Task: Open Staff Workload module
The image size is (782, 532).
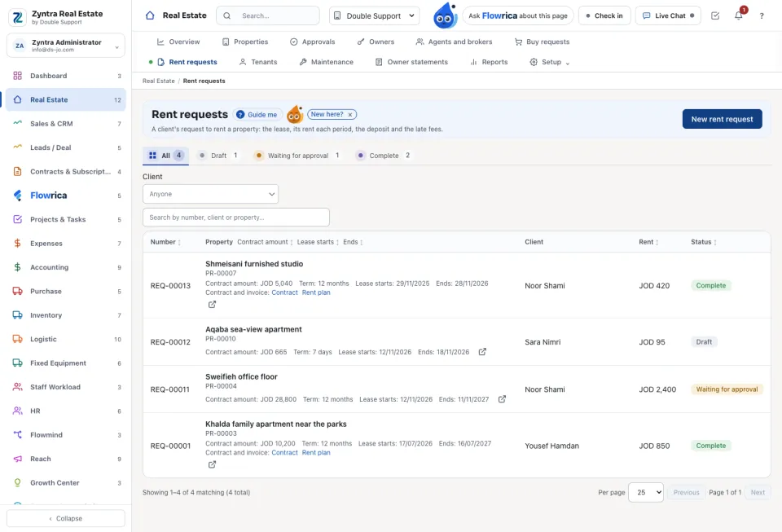Action: (66, 387)
